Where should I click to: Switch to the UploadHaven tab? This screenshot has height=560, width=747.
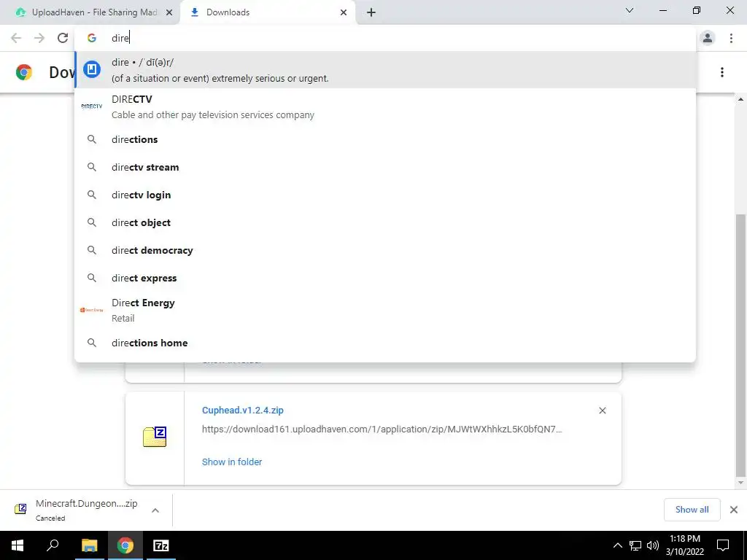click(x=90, y=13)
